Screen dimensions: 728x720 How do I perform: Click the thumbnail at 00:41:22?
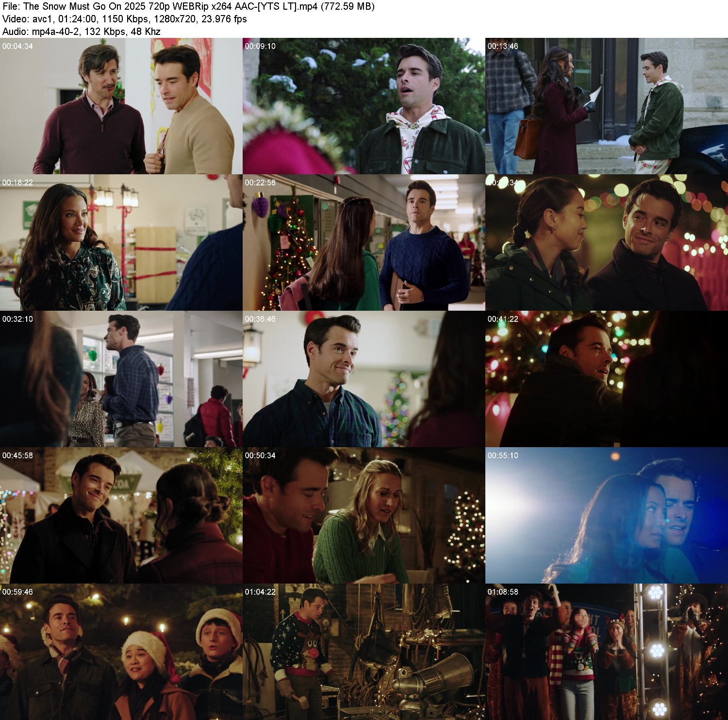607,379
